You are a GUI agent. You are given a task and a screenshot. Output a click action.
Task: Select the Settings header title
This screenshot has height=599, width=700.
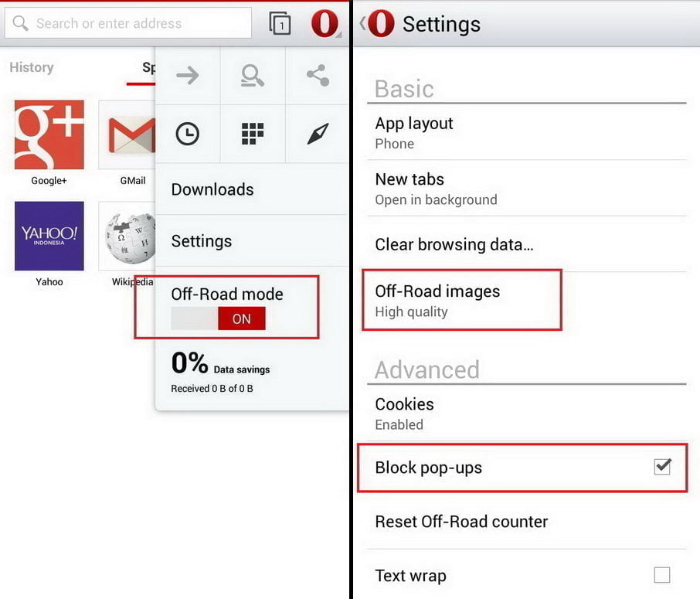tap(441, 24)
